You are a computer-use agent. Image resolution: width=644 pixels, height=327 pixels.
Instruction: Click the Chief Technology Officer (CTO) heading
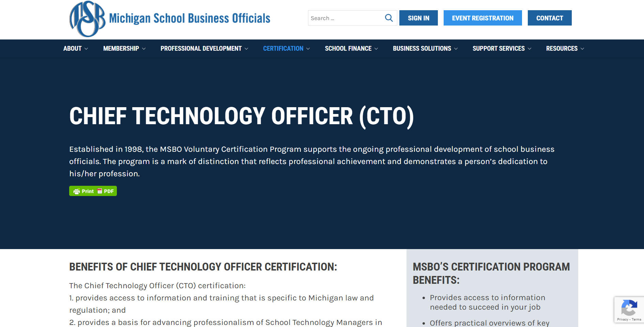242,116
